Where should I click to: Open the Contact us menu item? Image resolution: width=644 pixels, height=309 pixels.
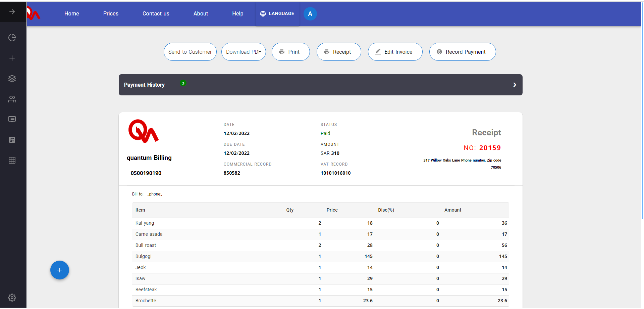point(156,14)
